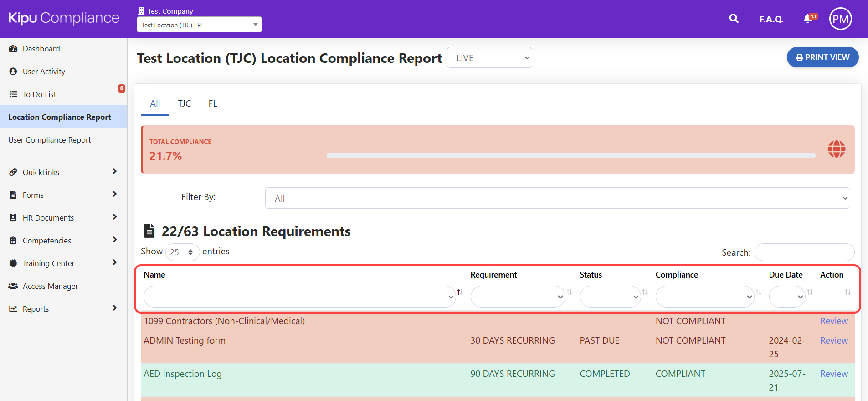This screenshot has height=401, width=868.
Task: Click the total compliance progress bar
Action: 570,155
